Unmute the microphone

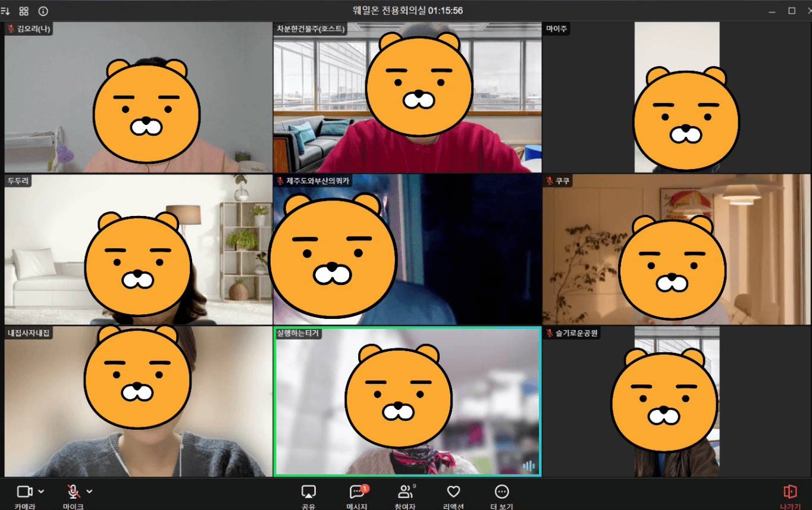click(x=73, y=492)
